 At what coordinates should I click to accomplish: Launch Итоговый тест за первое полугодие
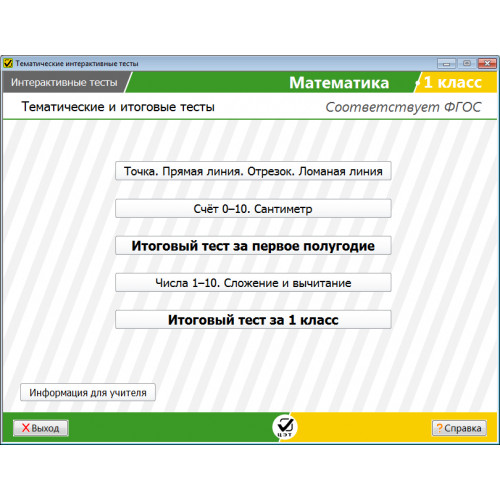pos(253,246)
